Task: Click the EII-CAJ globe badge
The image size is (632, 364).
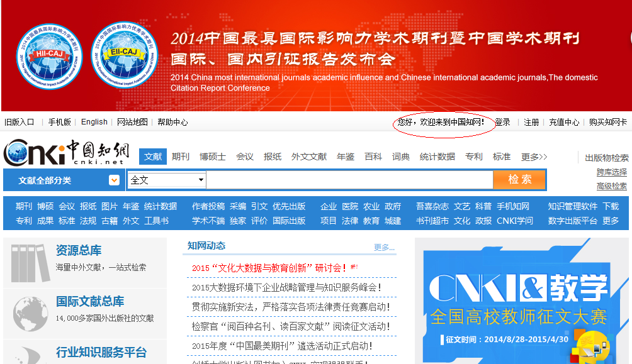Action: pos(125,55)
